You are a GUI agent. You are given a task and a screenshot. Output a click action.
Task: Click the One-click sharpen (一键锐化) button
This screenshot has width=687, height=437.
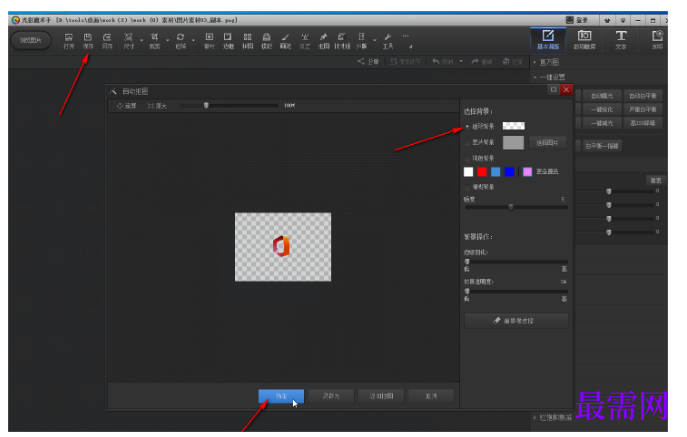point(602,110)
